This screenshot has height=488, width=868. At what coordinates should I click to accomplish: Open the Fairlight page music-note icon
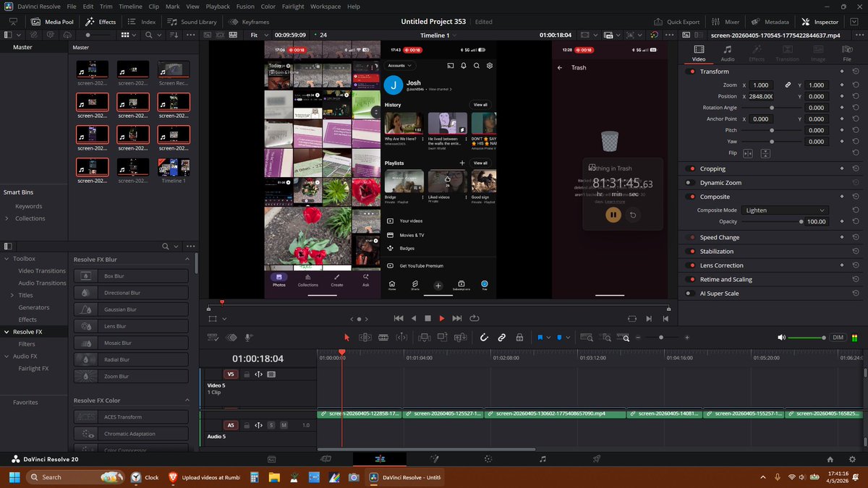click(543, 459)
